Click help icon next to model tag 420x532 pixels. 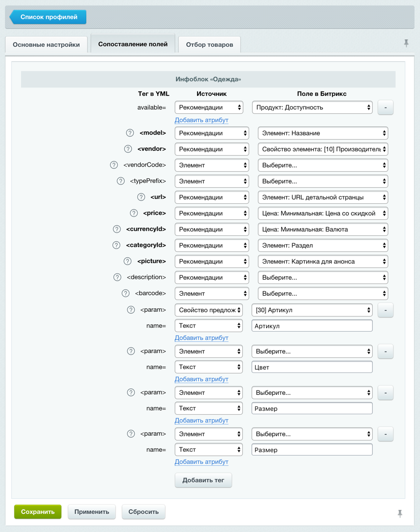coord(130,133)
